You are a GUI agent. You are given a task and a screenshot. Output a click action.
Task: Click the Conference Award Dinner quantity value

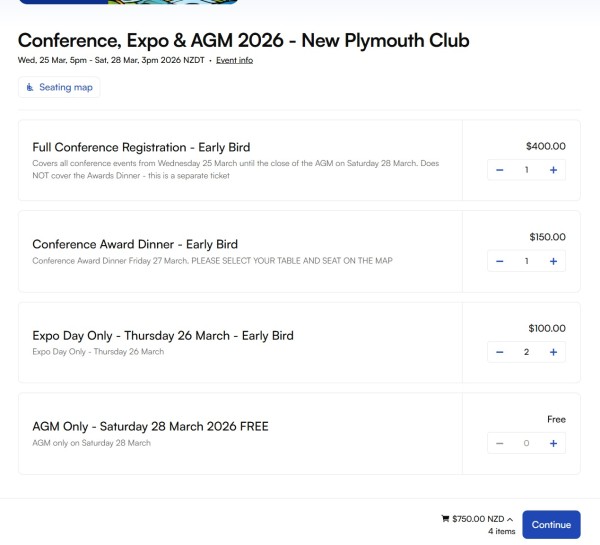[526, 261]
